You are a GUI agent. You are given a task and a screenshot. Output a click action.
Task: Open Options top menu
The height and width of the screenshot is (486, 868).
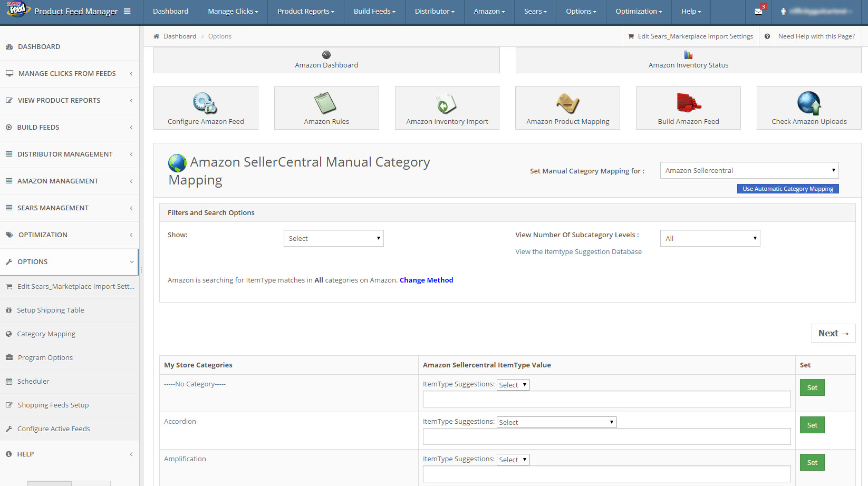click(581, 11)
